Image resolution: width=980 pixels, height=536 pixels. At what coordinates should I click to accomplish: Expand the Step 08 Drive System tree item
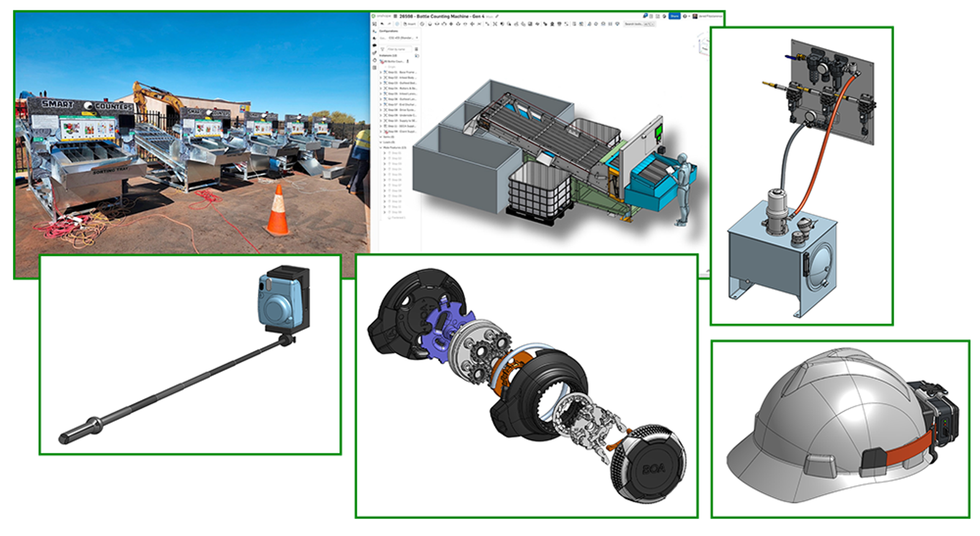381,110
